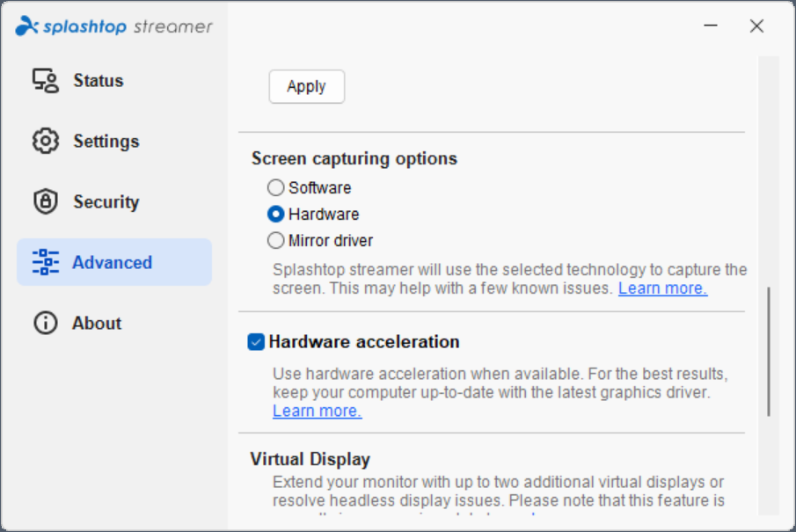Click the Status monitor icon in sidebar
The width and height of the screenshot is (796, 532).
(x=45, y=80)
